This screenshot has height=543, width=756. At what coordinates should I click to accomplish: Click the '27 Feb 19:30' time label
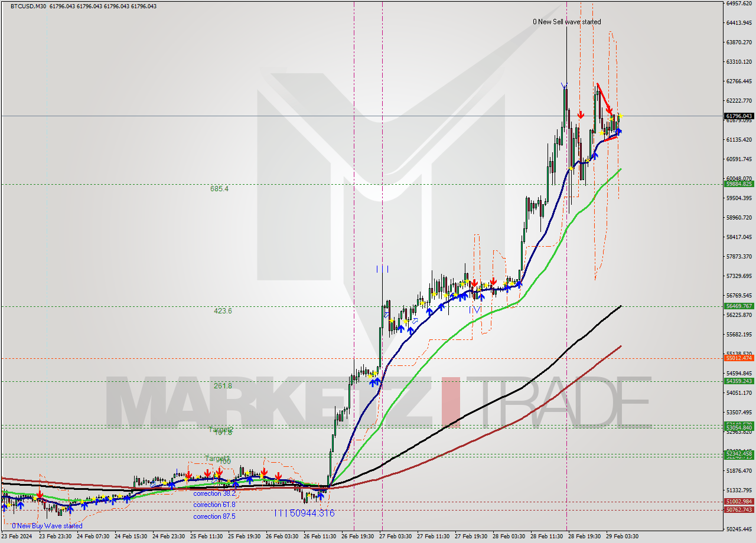471,537
